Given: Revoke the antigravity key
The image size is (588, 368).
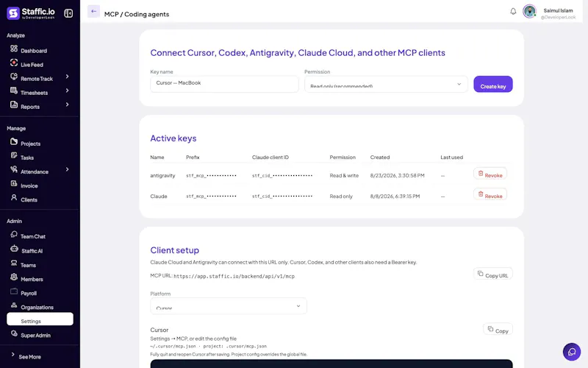Looking at the screenshot, I should (490, 174).
